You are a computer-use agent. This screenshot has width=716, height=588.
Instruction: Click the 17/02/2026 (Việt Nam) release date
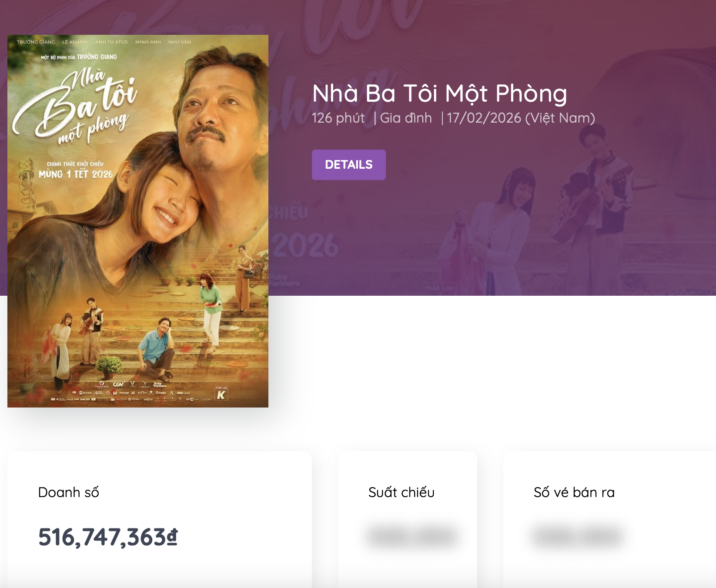pos(521,118)
